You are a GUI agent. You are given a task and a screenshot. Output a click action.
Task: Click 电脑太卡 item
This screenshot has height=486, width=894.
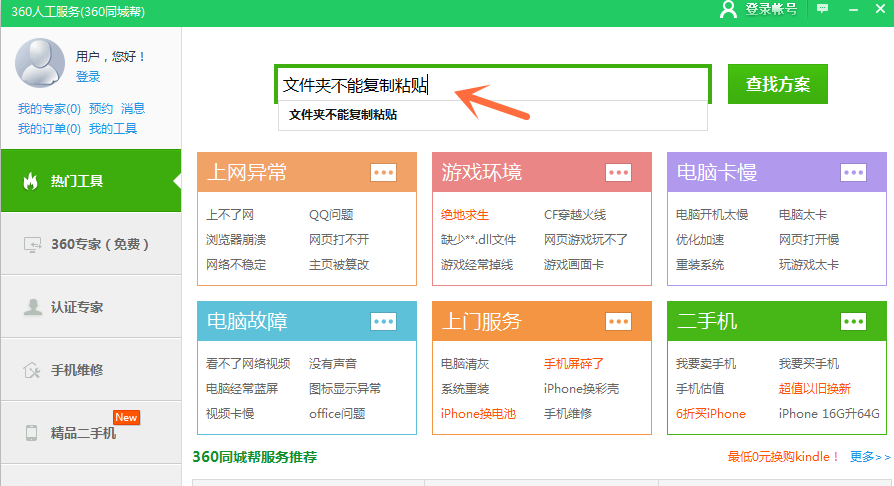point(803,215)
